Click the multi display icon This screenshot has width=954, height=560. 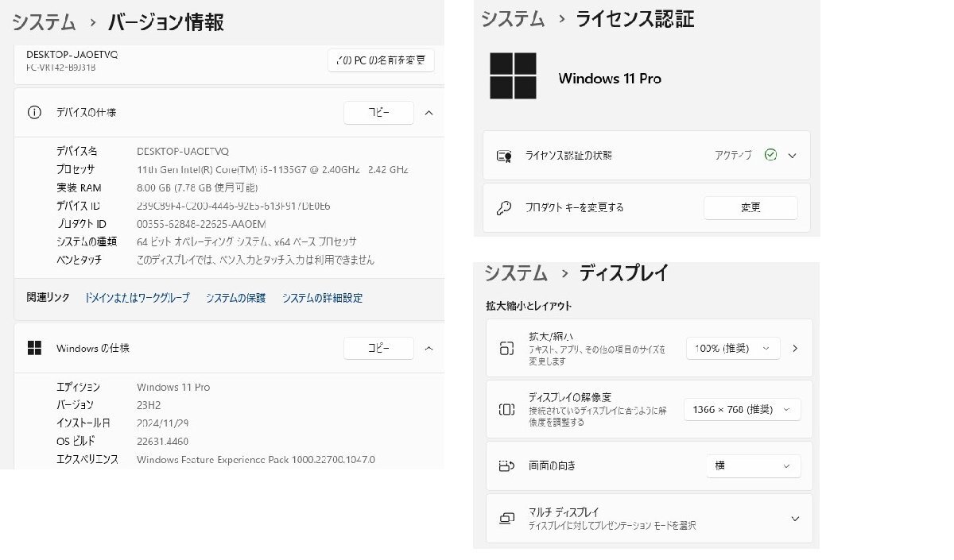click(506, 519)
